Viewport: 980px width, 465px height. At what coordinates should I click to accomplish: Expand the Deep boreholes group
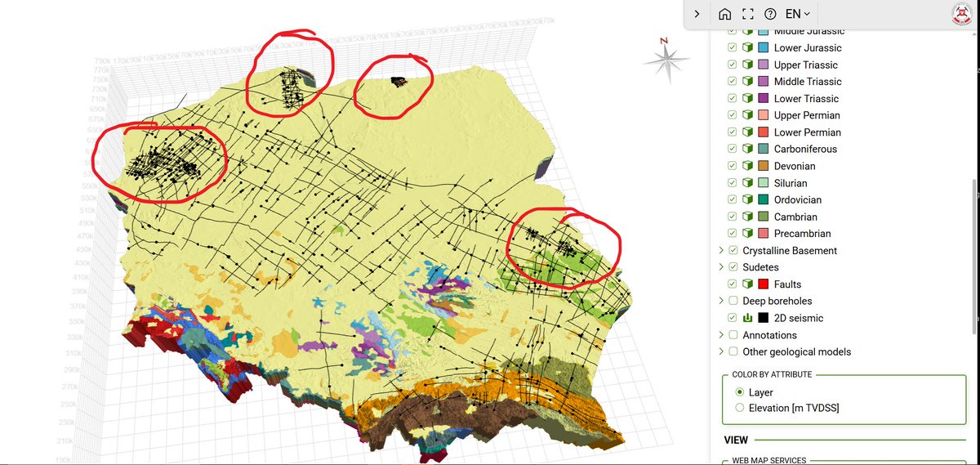[721, 301]
